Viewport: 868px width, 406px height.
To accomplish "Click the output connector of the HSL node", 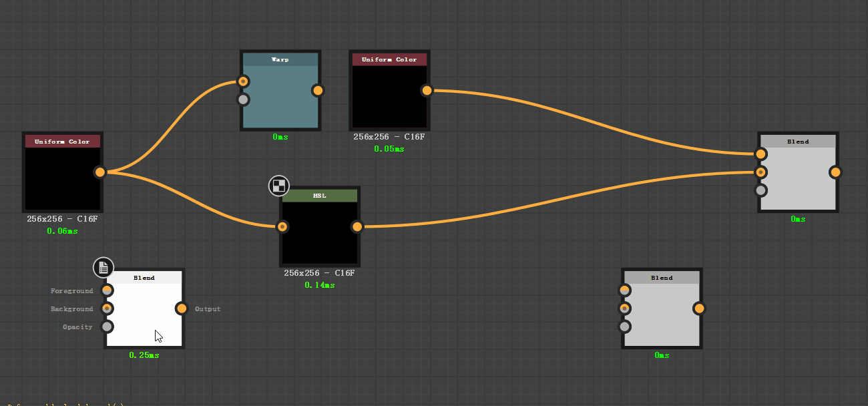I will tap(357, 226).
